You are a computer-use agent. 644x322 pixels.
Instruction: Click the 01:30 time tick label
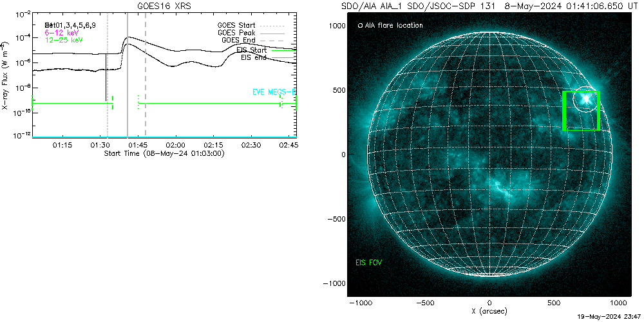[100, 145]
